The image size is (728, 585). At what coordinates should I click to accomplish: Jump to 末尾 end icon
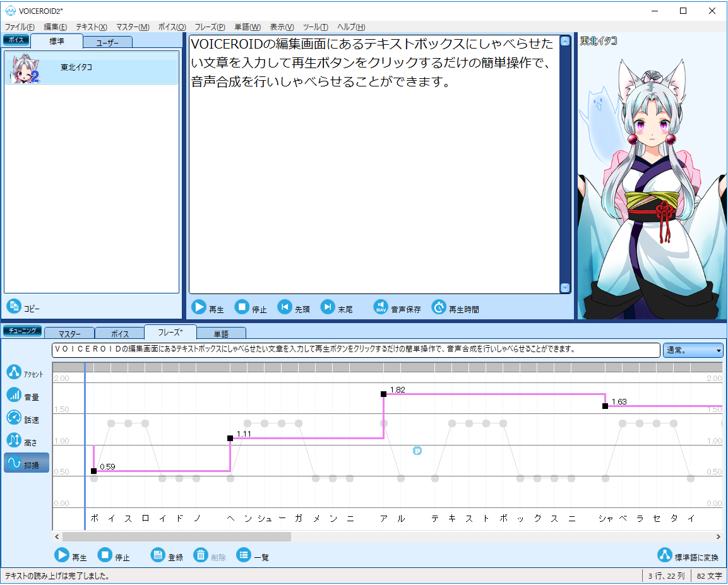(x=328, y=307)
